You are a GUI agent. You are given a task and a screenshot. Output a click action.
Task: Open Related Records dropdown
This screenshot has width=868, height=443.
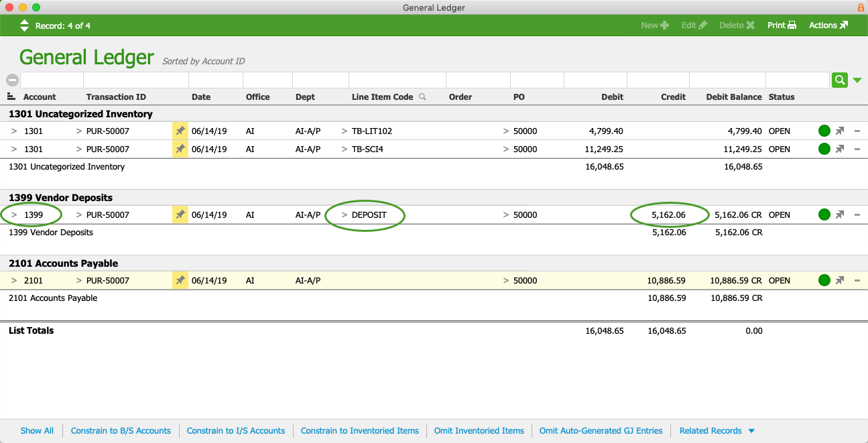tap(717, 431)
